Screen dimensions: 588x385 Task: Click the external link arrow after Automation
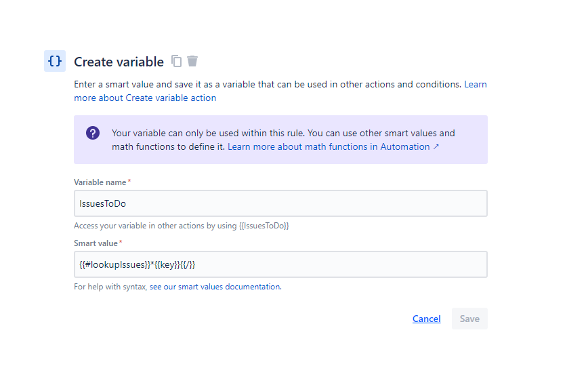tap(436, 146)
